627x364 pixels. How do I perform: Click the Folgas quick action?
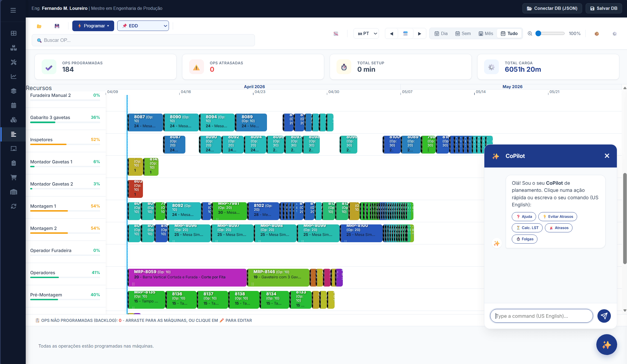coord(525,239)
